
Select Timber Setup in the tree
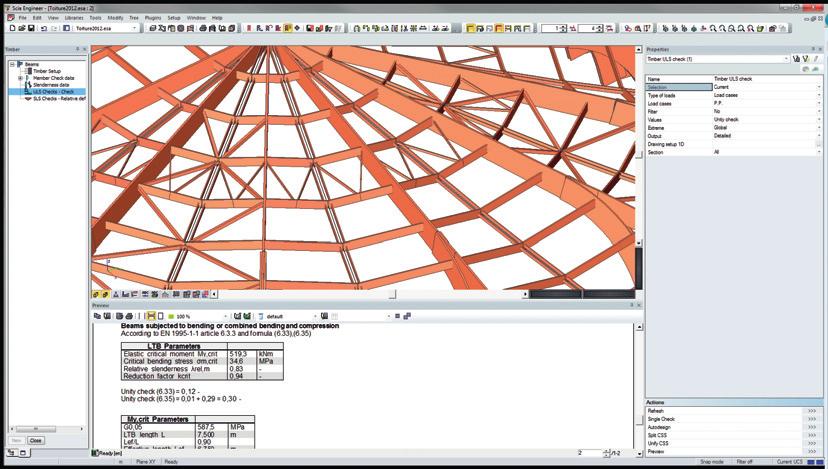tap(47, 71)
